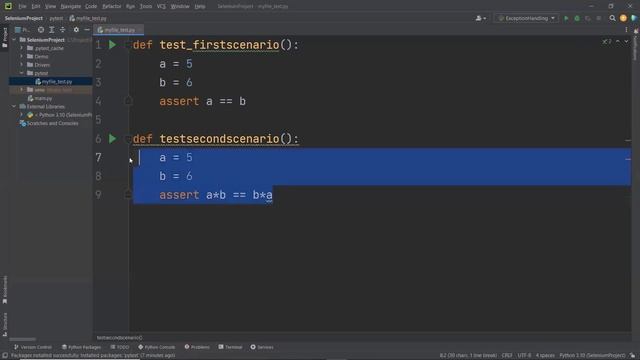The width and height of the screenshot is (640, 360).
Task: Open Terminal tool window
Action: click(x=230, y=347)
